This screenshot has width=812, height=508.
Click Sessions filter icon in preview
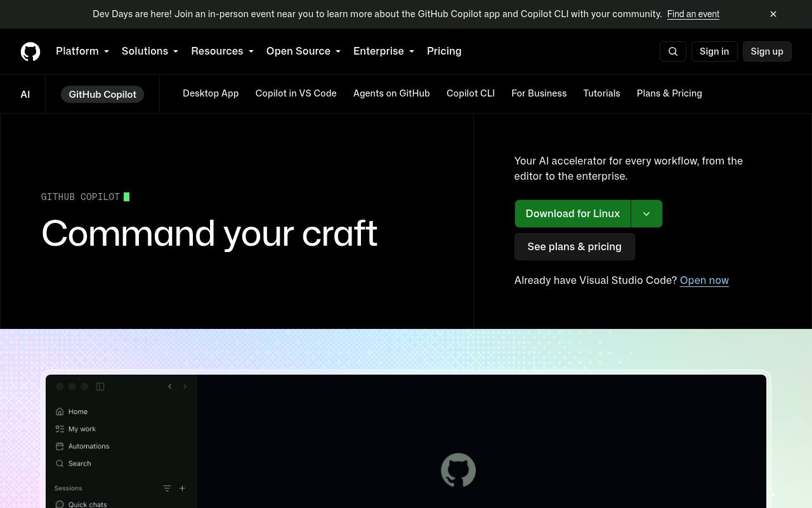pyautogui.click(x=167, y=488)
